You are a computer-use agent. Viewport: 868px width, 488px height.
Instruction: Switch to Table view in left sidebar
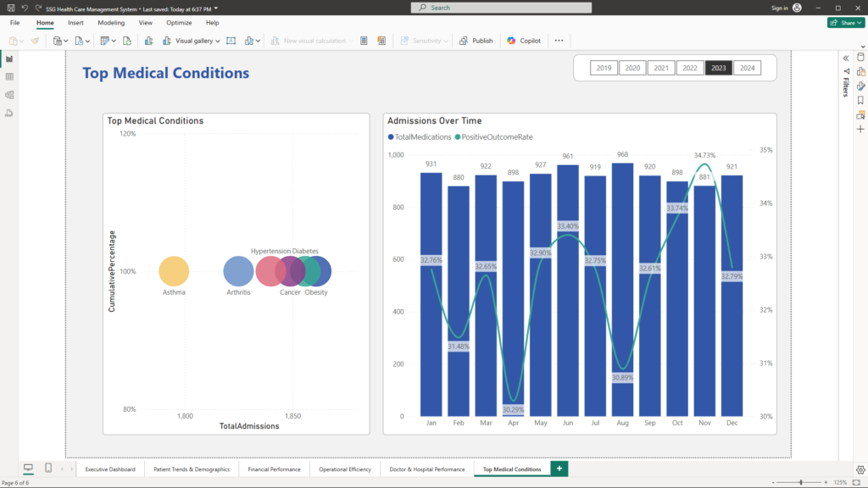pyautogui.click(x=8, y=77)
